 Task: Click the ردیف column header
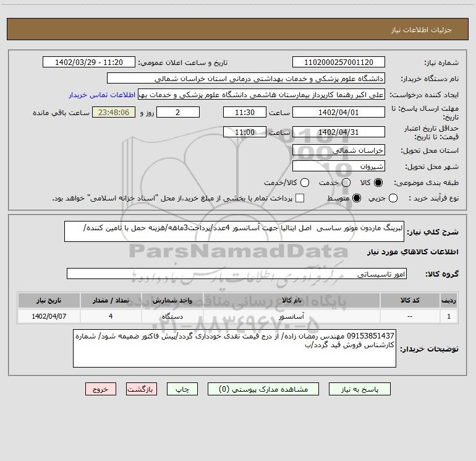449,300
